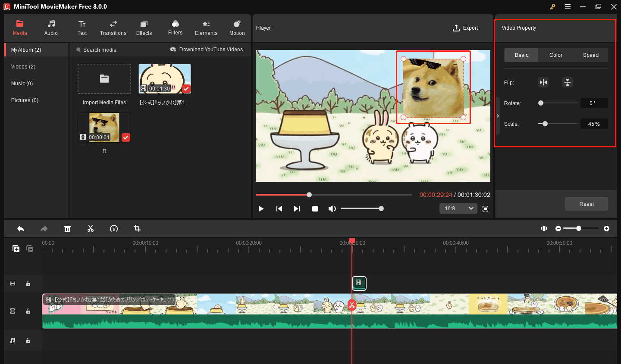Image resolution: width=621 pixels, height=364 pixels.
Task: Add a new track
Action: 16,249
